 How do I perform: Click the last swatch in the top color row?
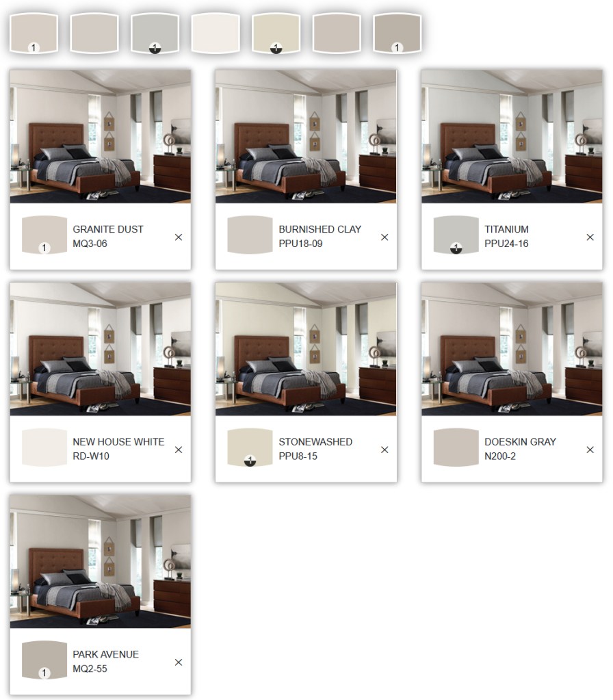397,34
